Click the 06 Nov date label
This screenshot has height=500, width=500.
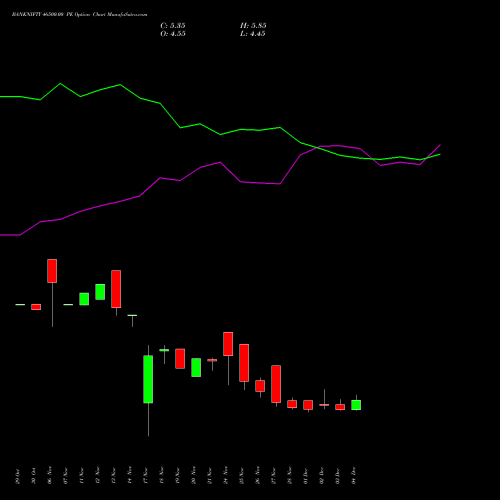[x=50, y=476]
